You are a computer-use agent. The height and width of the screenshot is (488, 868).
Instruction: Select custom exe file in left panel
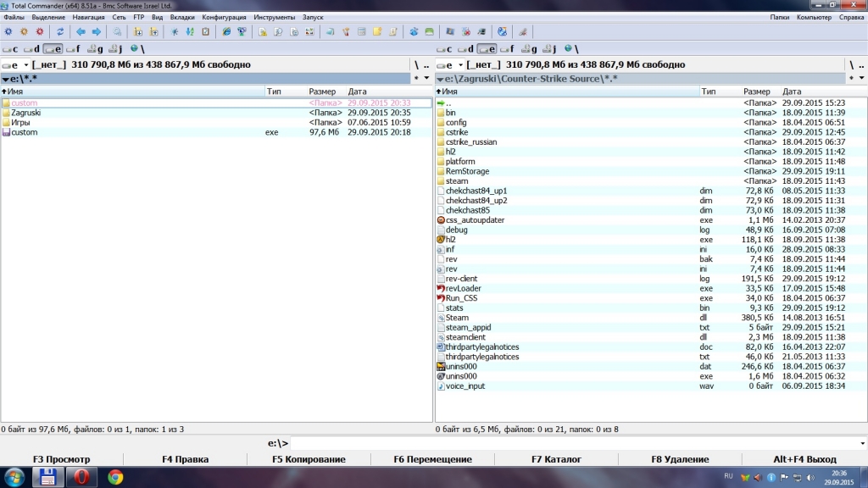click(216, 132)
